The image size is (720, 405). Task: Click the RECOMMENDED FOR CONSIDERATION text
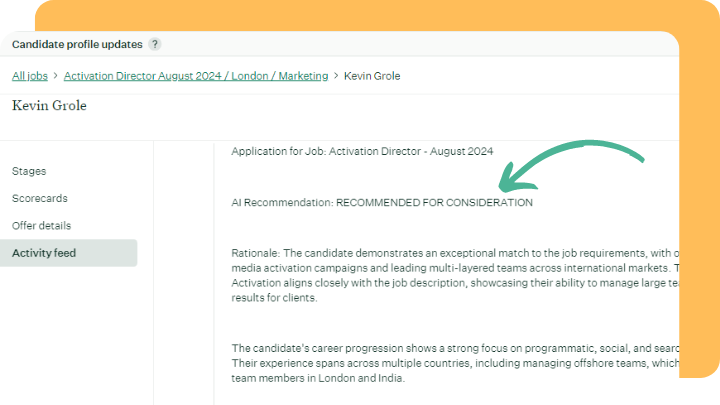[x=434, y=203]
